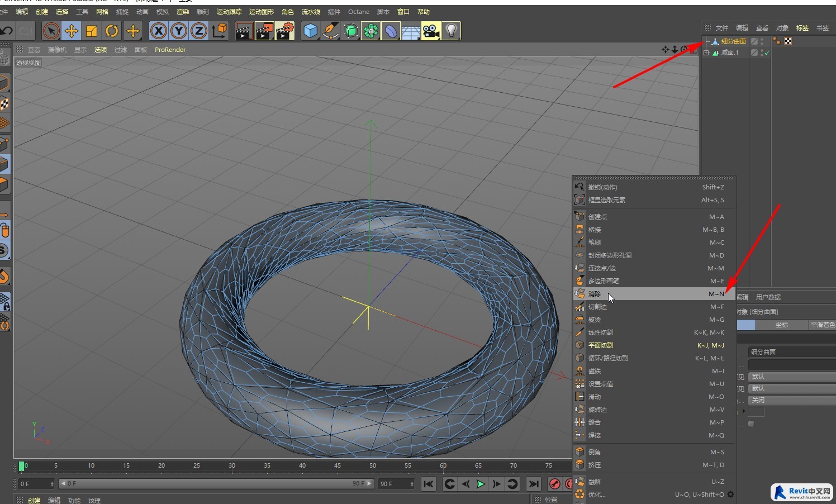Image resolution: width=836 pixels, height=504 pixels.
Task: Select the live selection arrow tool
Action: 51,31
